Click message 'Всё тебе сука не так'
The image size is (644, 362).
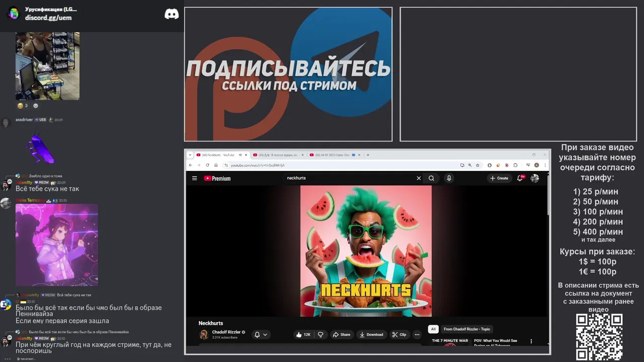coord(47,189)
